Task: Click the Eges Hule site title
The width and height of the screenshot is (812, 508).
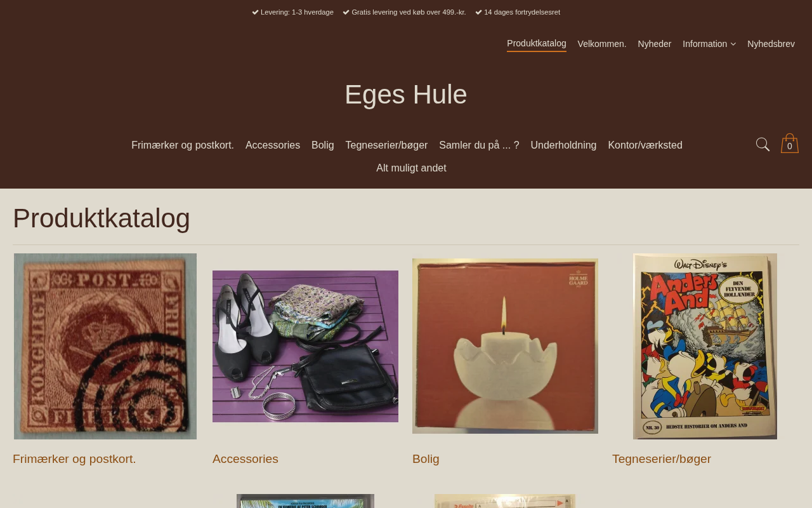Action: 406,95
